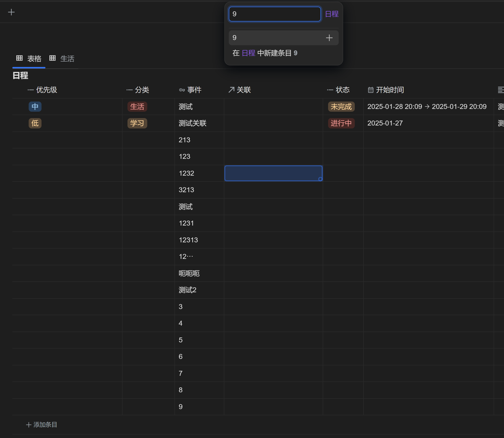
Task: Click plus icon beside suggestion 9
Action: pos(329,38)
